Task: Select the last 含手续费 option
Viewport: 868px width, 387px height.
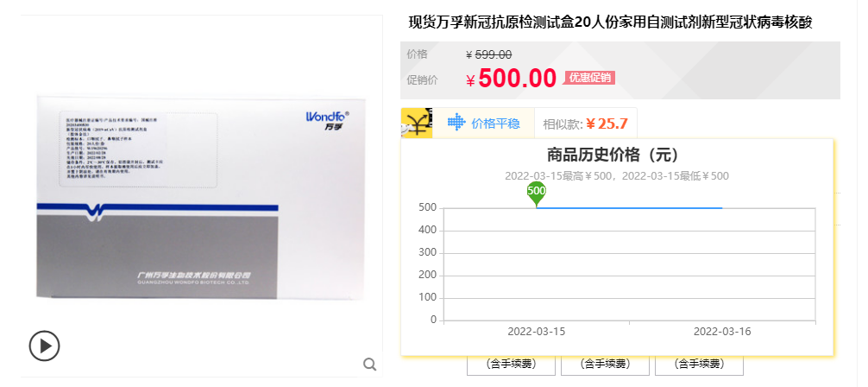Action: coord(699,365)
